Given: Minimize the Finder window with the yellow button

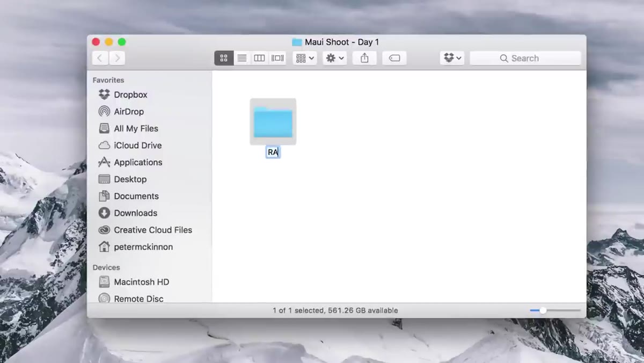Looking at the screenshot, I should point(109,42).
